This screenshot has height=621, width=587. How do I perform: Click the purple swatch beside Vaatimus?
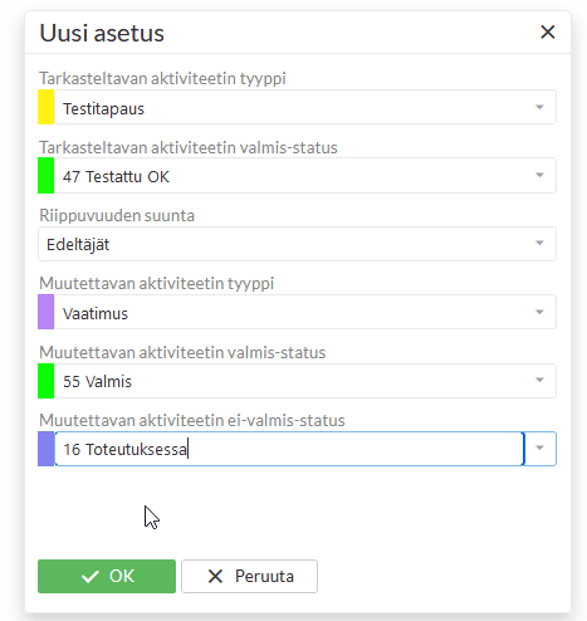[x=46, y=312]
